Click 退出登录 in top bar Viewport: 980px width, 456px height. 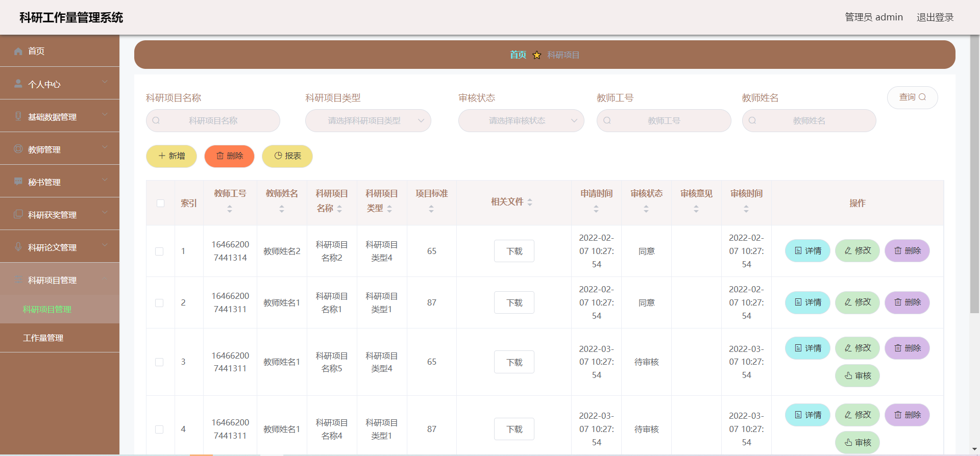[x=935, y=17]
